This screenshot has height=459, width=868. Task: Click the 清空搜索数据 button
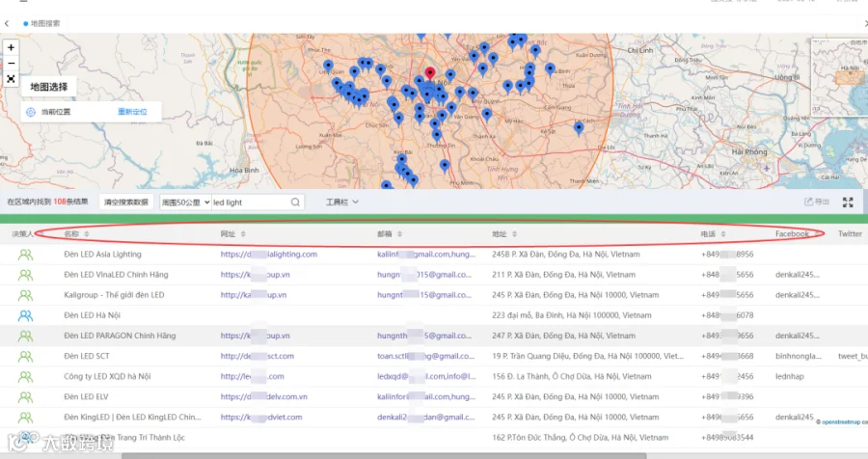tap(126, 202)
